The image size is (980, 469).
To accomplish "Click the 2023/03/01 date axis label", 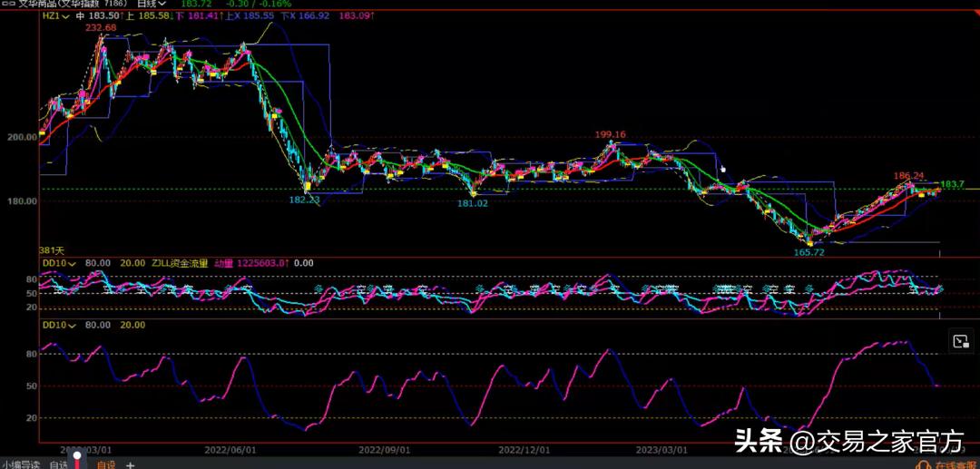I will 661,450.
